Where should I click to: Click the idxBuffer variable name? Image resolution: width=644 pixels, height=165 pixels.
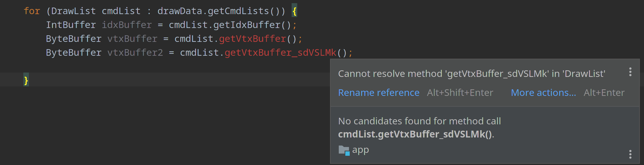(127, 25)
